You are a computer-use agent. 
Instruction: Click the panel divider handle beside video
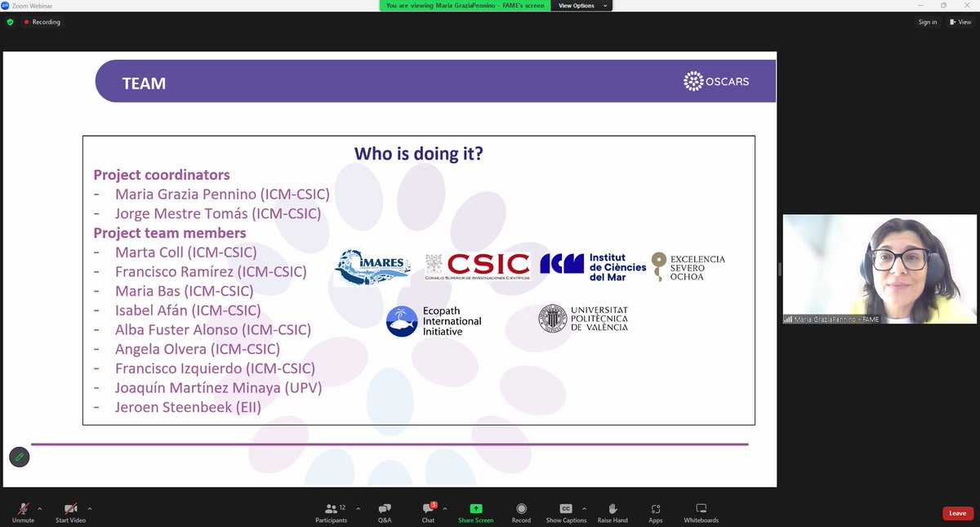click(x=780, y=269)
